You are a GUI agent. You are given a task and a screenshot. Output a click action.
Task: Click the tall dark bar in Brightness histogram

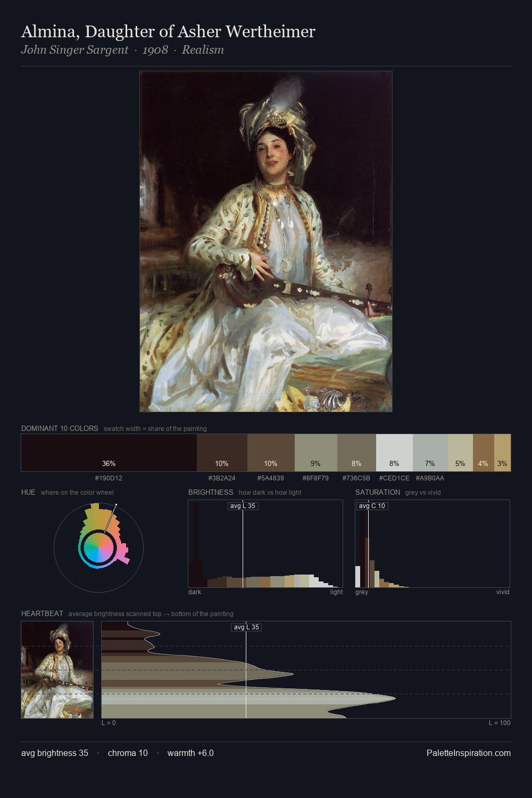195,544
